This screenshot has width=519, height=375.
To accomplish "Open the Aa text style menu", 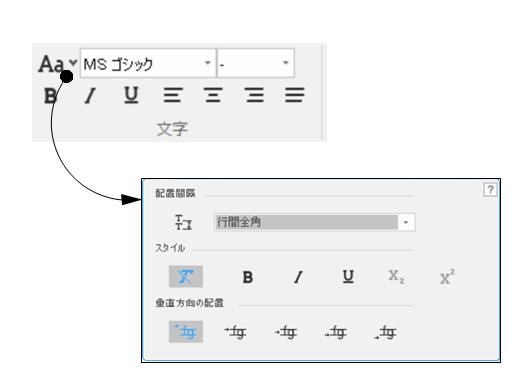I will (57, 64).
